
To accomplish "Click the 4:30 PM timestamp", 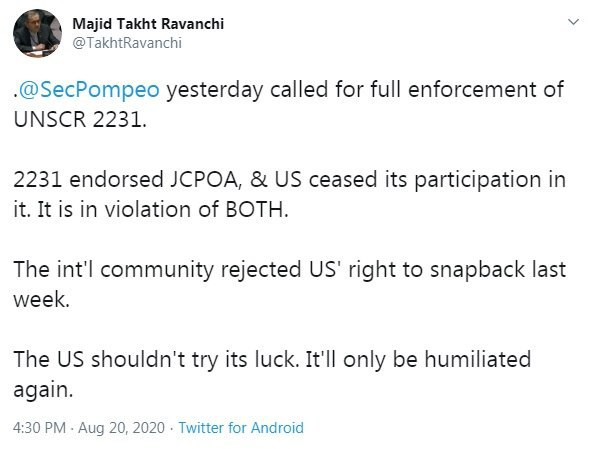I will pyautogui.click(x=39, y=428).
